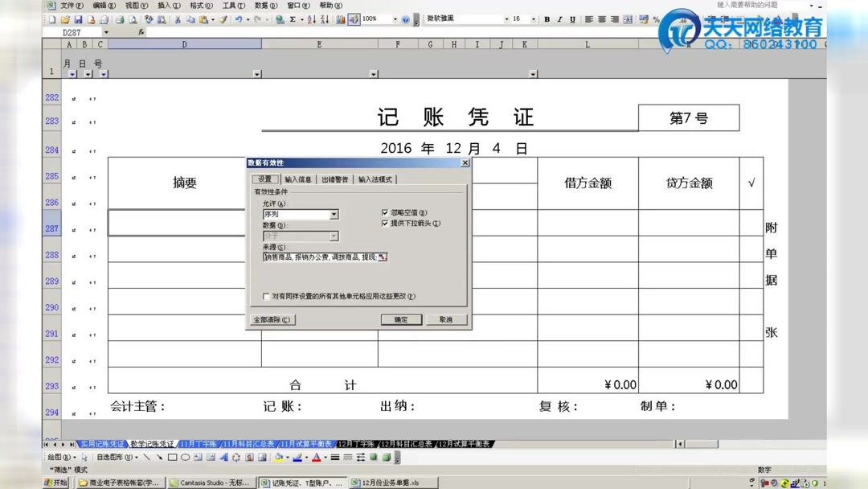Click the Spelling check icon
This screenshot has width=868, height=489.
pos(148,20)
